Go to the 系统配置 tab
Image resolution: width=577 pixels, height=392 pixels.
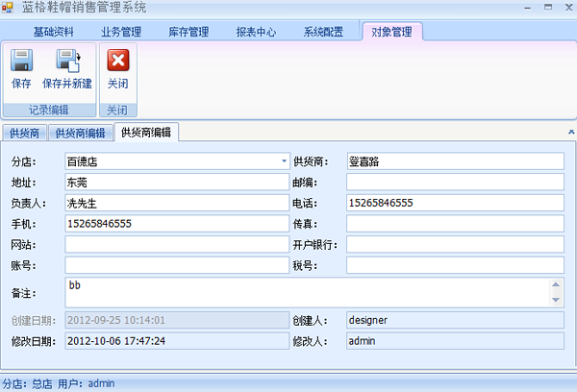324,32
